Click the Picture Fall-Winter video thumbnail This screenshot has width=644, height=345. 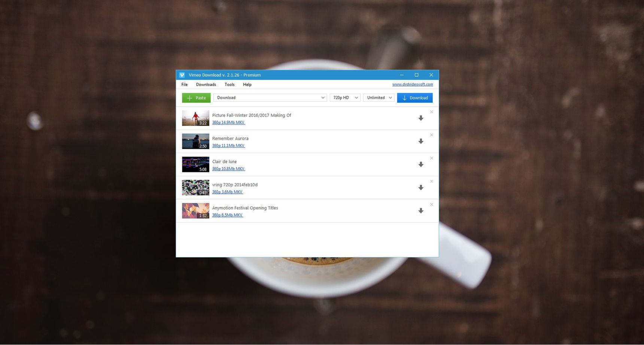(x=195, y=118)
